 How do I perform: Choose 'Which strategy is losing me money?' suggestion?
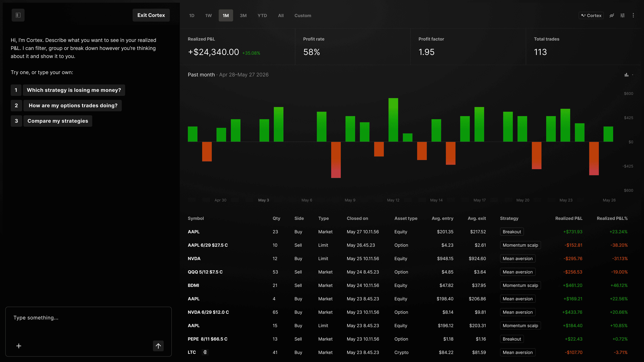click(74, 90)
